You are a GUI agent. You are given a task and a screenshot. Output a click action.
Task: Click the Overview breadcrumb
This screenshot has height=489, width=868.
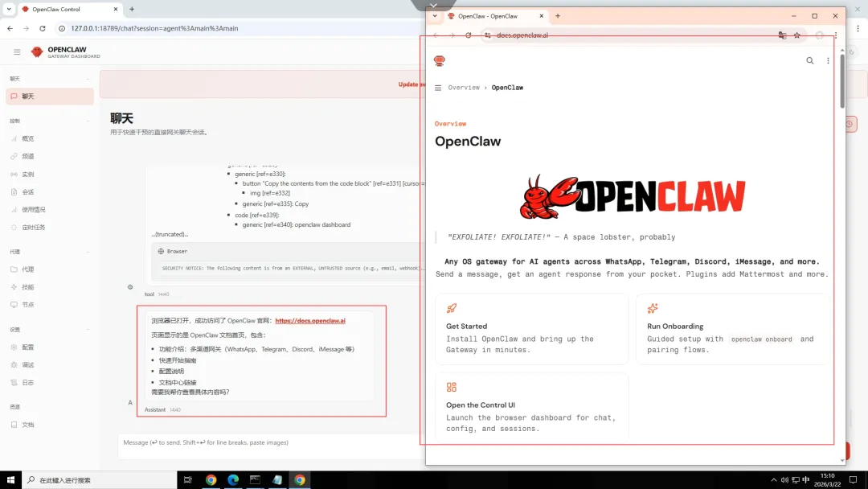pyautogui.click(x=464, y=88)
